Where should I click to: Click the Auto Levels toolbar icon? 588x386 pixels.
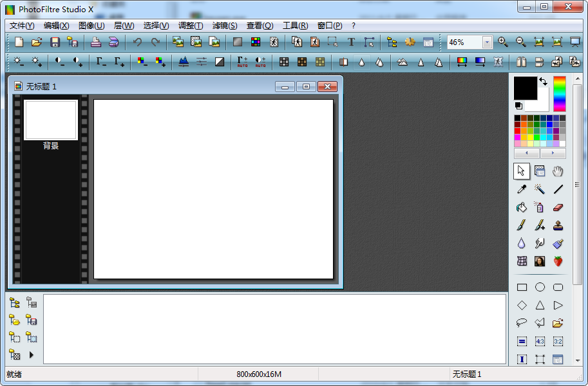click(242, 62)
